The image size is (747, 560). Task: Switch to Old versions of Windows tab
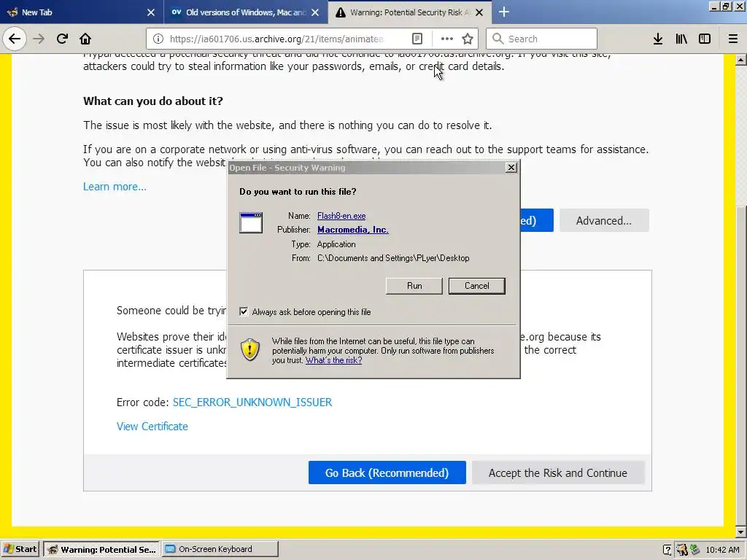pyautogui.click(x=246, y=12)
